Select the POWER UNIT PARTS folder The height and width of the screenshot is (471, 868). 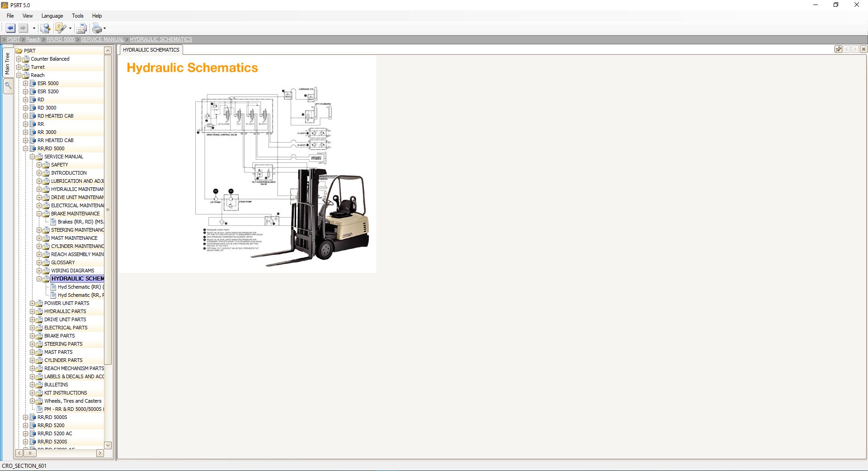[66, 303]
